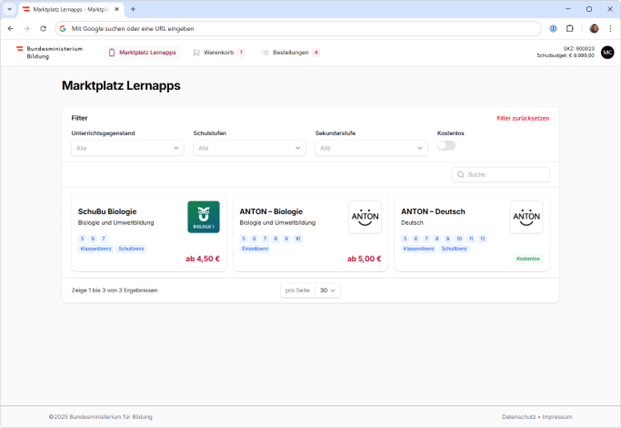Click Filter zurücksetzen link

523,118
